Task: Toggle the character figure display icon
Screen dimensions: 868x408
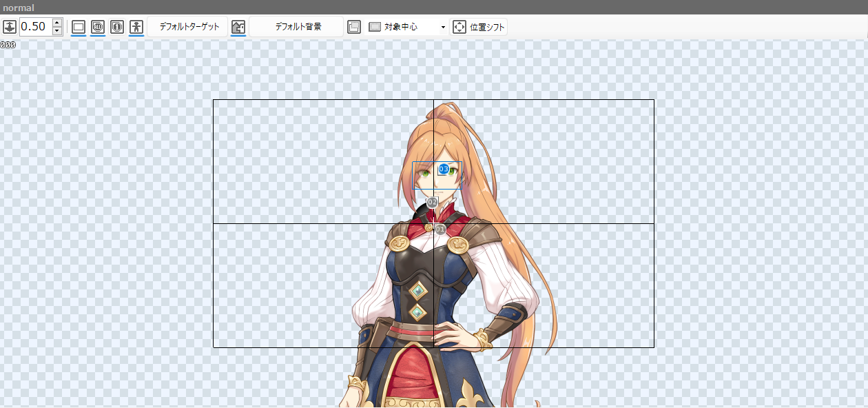Action: tap(136, 28)
